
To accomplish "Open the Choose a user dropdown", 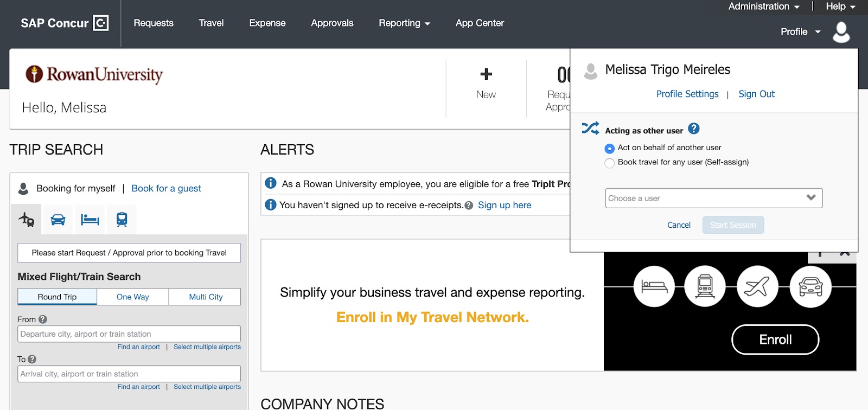I will pyautogui.click(x=714, y=198).
